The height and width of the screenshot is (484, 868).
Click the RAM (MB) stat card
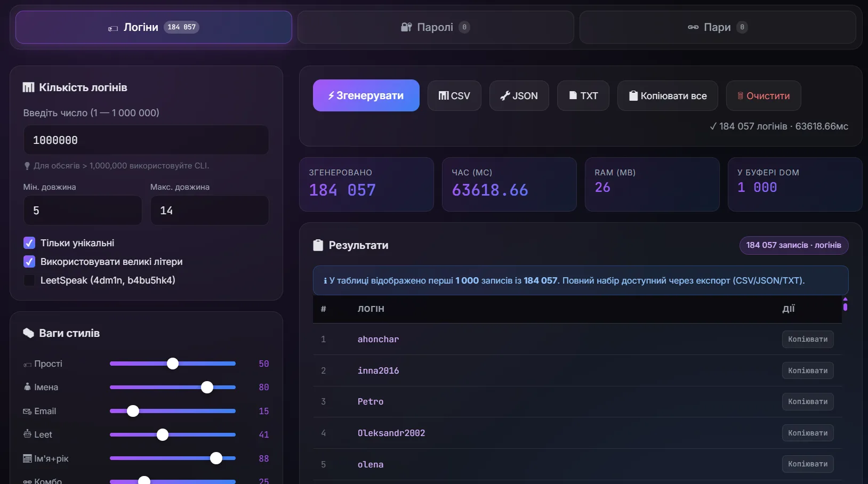click(652, 184)
